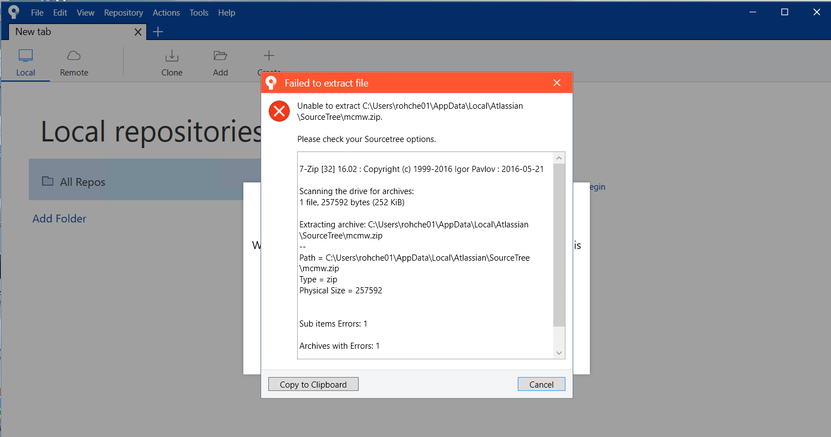The height and width of the screenshot is (437, 831).
Task: Click the red error icon in dialog
Action: tap(279, 111)
